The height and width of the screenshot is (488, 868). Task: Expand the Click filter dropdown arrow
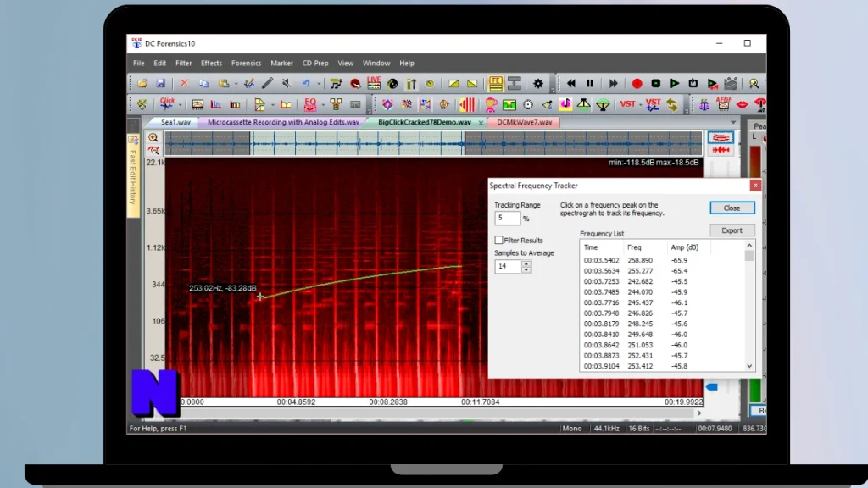click(180, 104)
